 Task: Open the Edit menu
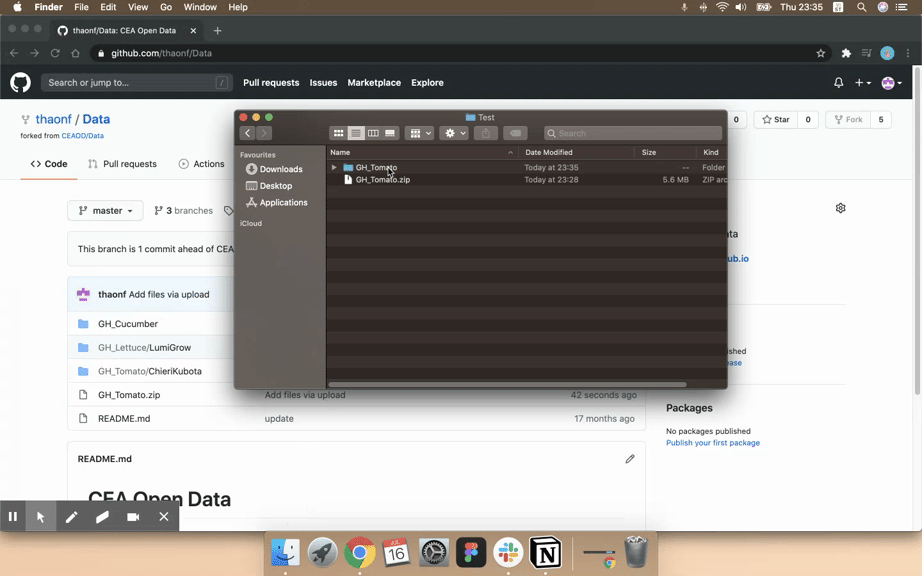(x=108, y=7)
